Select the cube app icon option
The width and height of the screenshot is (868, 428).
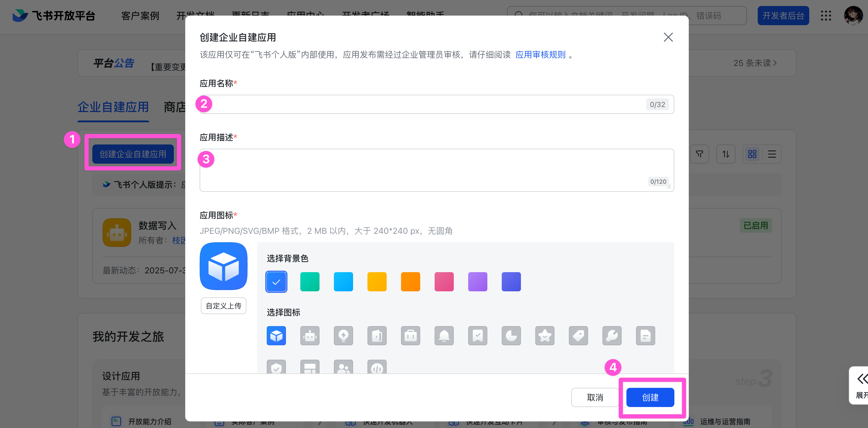pos(276,335)
